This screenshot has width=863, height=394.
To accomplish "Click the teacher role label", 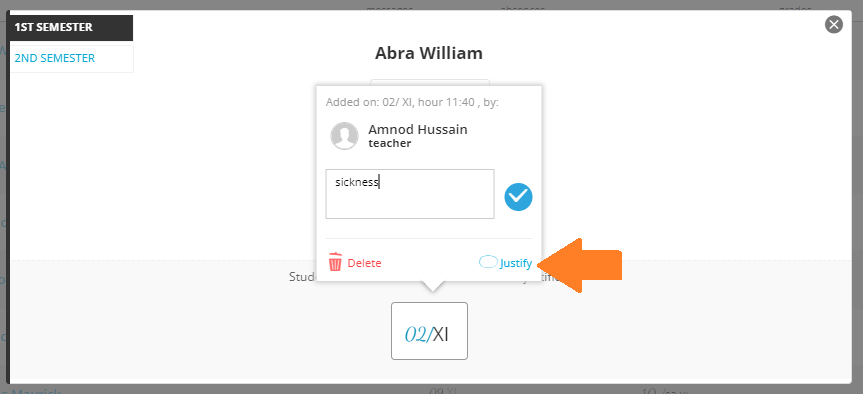I will pyautogui.click(x=390, y=144).
